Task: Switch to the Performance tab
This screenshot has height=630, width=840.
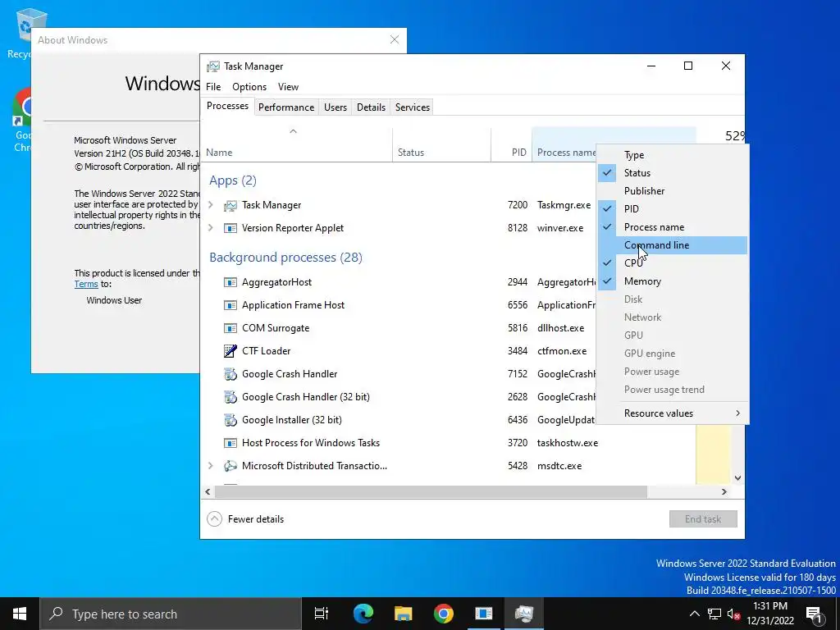Action: tap(286, 107)
